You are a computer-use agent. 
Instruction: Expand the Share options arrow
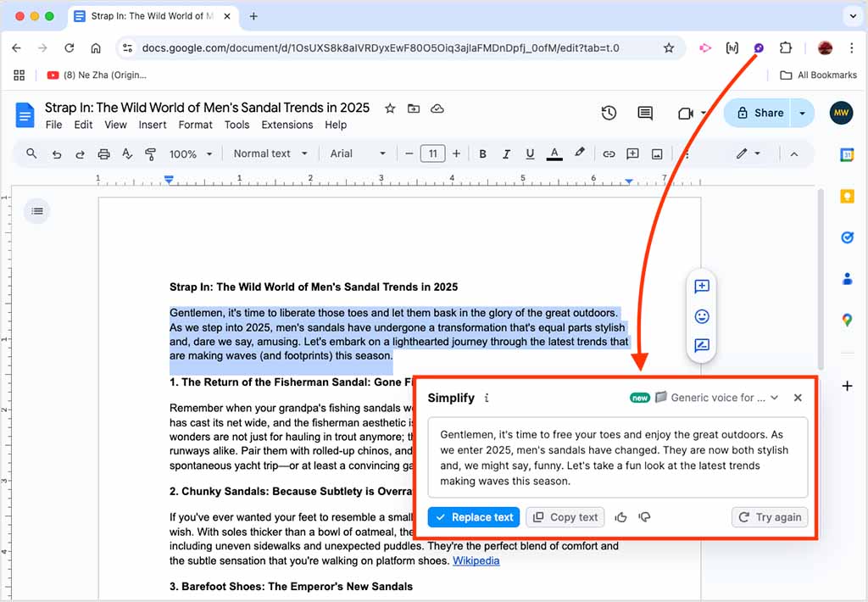point(802,113)
